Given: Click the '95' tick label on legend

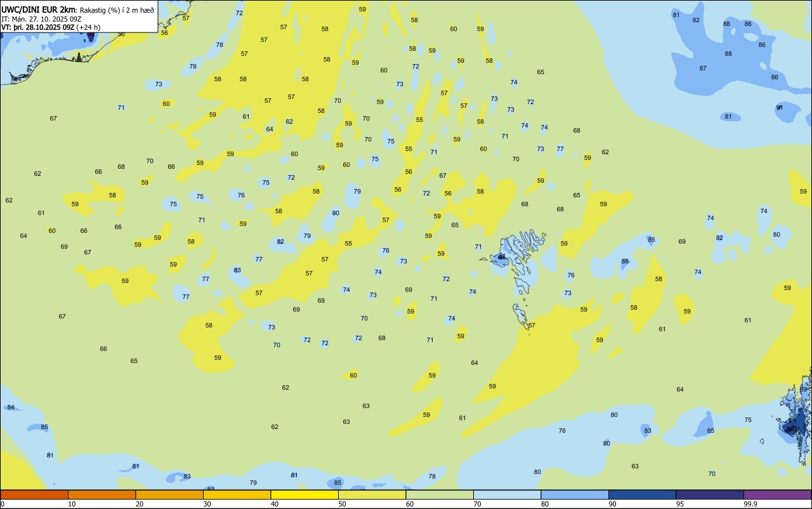Looking at the screenshot, I should tap(680, 504).
